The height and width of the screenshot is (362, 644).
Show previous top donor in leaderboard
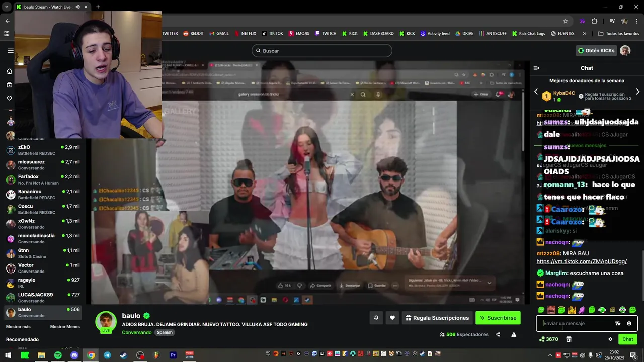[536, 92]
